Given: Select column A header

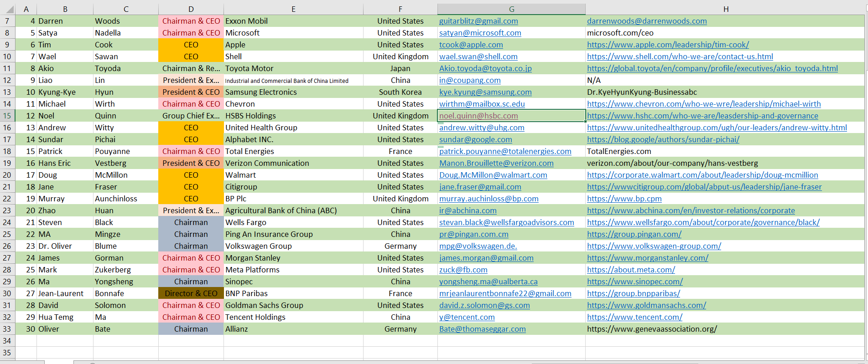Looking at the screenshot, I should [26, 9].
